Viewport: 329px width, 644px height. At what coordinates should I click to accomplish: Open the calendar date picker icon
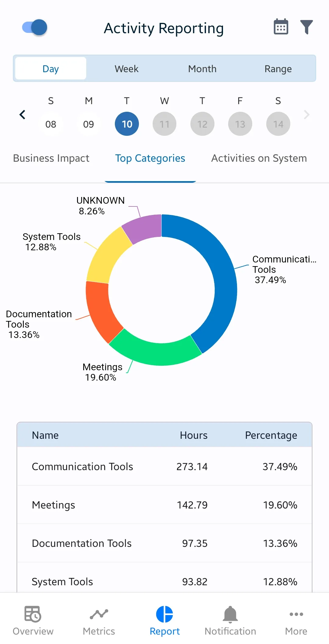pyautogui.click(x=281, y=27)
